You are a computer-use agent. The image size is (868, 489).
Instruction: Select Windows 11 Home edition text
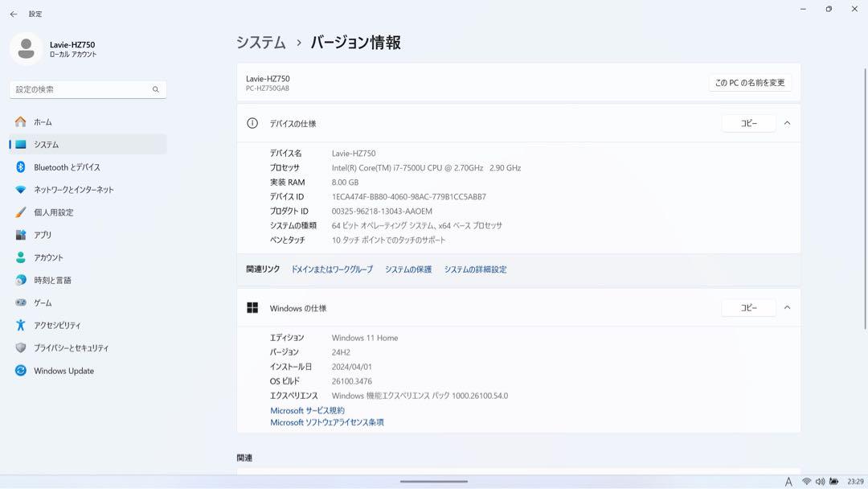pos(365,338)
